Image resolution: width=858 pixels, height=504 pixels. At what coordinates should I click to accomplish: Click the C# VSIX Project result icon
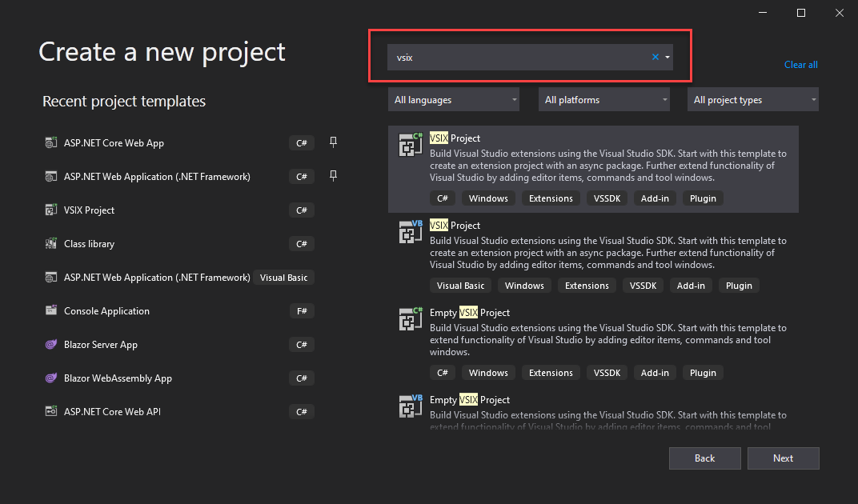point(411,145)
